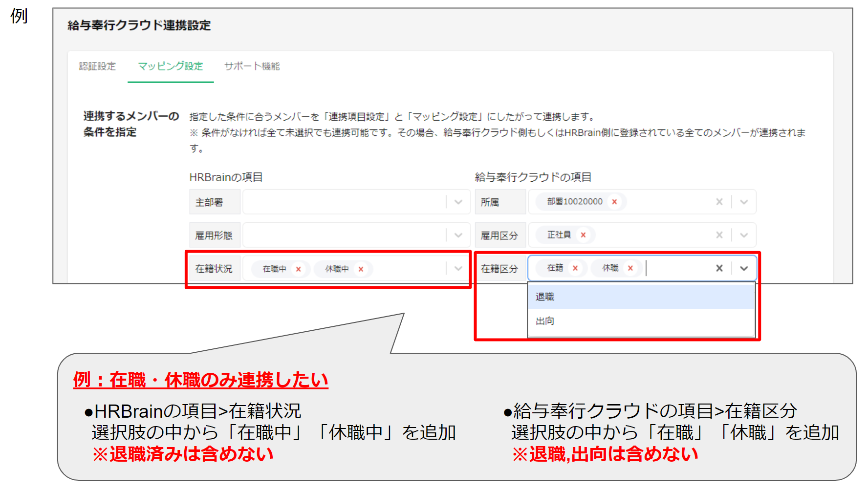Switch to the 認証設定 tab

coord(97,66)
